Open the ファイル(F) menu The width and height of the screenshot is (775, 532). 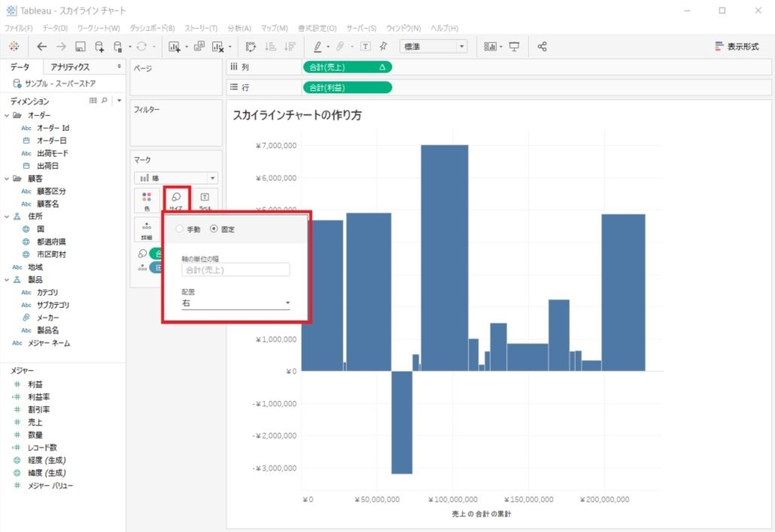pos(19,28)
